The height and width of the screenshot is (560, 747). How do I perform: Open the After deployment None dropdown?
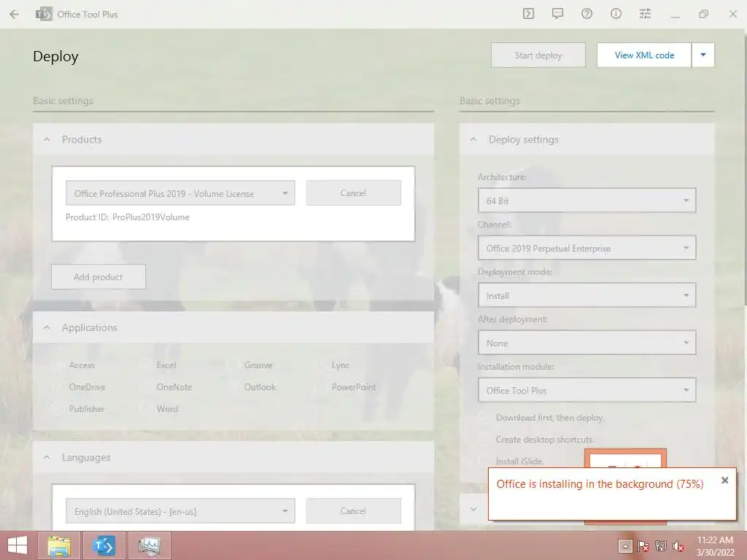point(587,343)
